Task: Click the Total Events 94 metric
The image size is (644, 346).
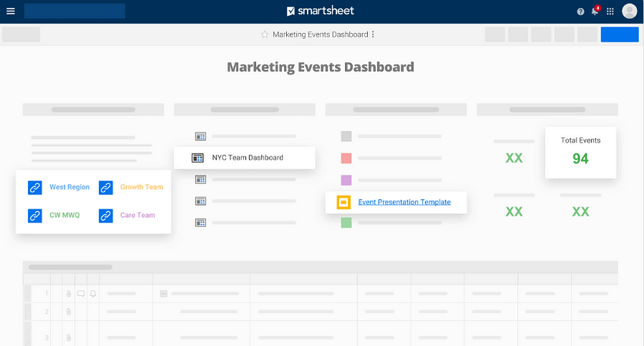Action: tap(580, 158)
